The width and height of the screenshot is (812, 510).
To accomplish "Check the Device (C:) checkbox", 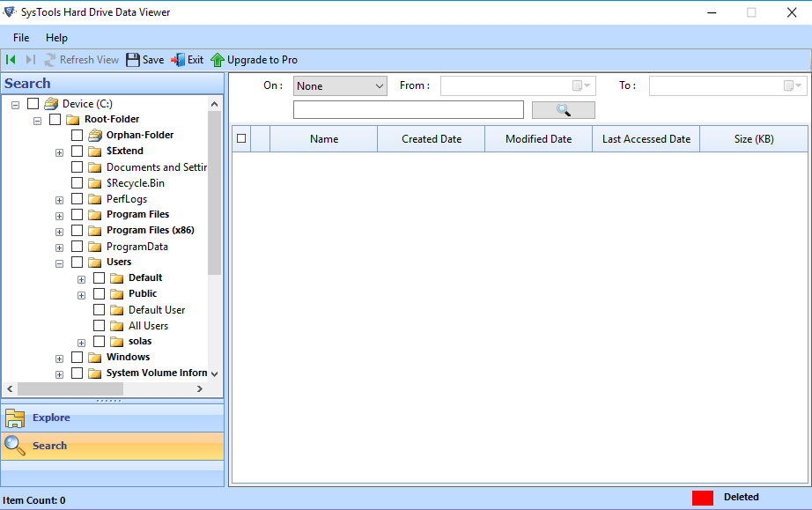I will (33, 104).
